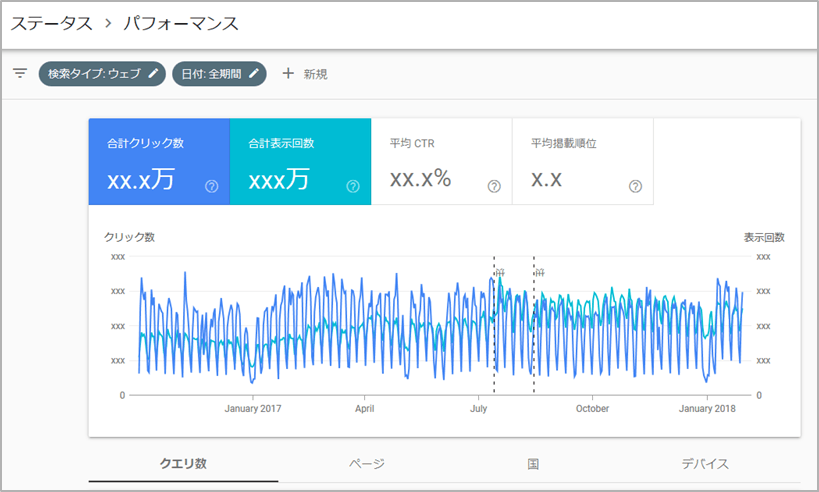This screenshot has width=819, height=492.
Task: Click the filter list icon
Action: [20, 74]
